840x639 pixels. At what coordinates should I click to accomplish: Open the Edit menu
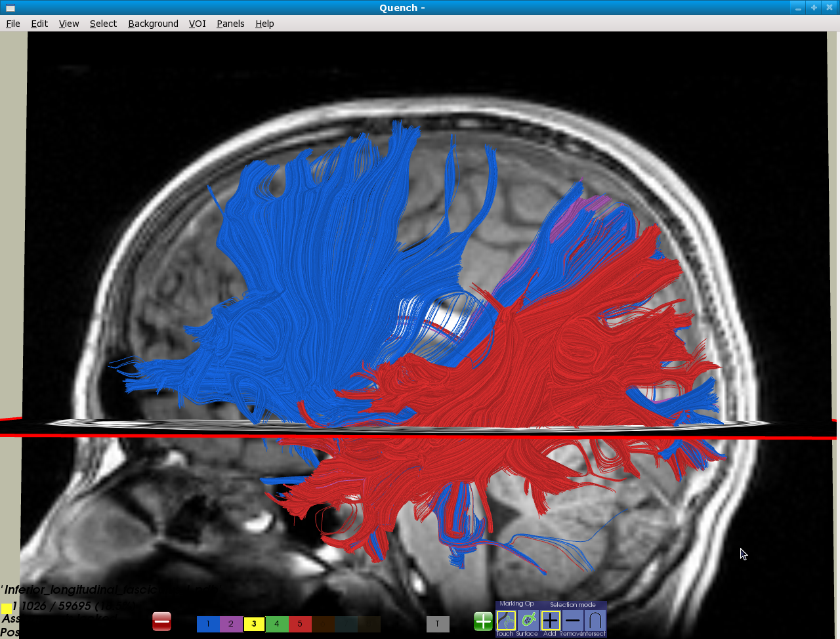[x=39, y=24]
